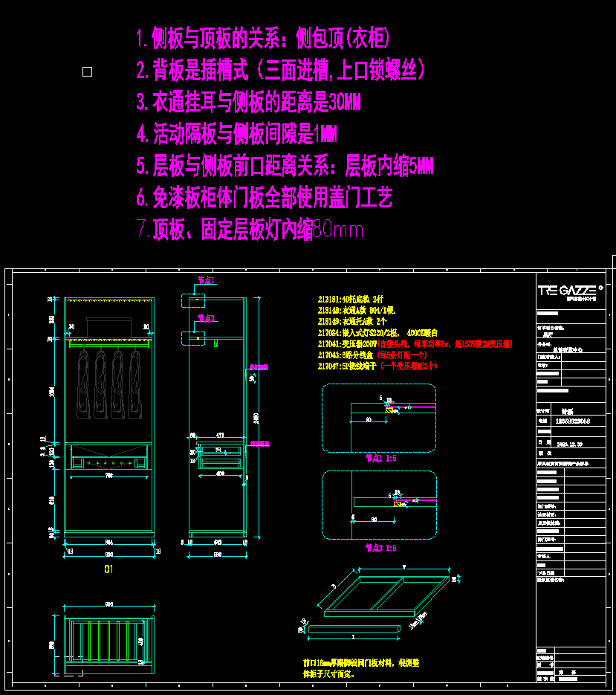Click the gray storage box on the upper shelf
The image size is (616, 695).
tap(109, 327)
